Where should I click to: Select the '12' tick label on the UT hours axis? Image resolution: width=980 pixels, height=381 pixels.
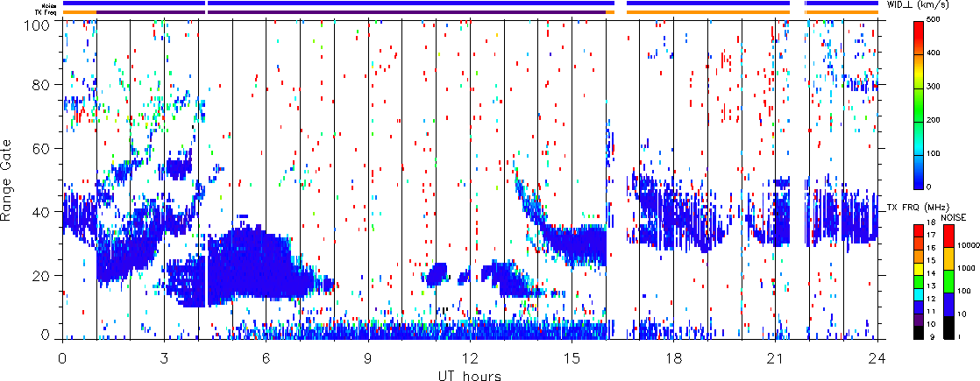coord(470,359)
